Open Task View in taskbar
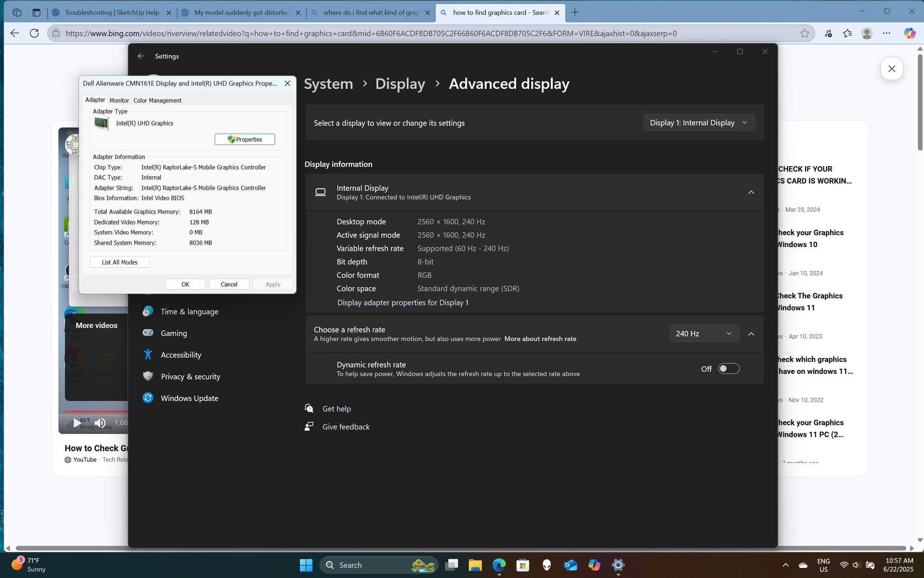 pyautogui.click(x=451, y=565)
